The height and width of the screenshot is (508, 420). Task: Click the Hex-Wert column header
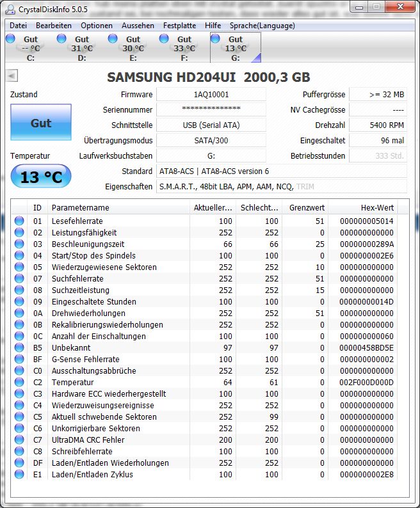pyautogui.click(x=363, y=208)
